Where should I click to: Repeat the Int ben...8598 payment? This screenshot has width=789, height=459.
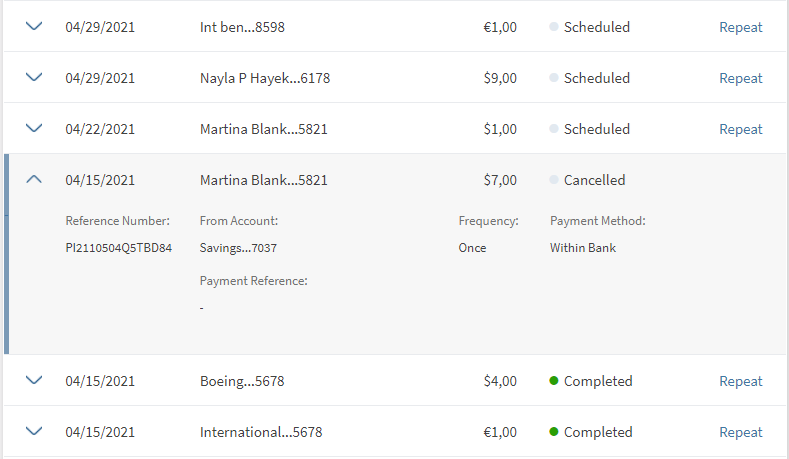pyautogui.click(x=740, y=27)
